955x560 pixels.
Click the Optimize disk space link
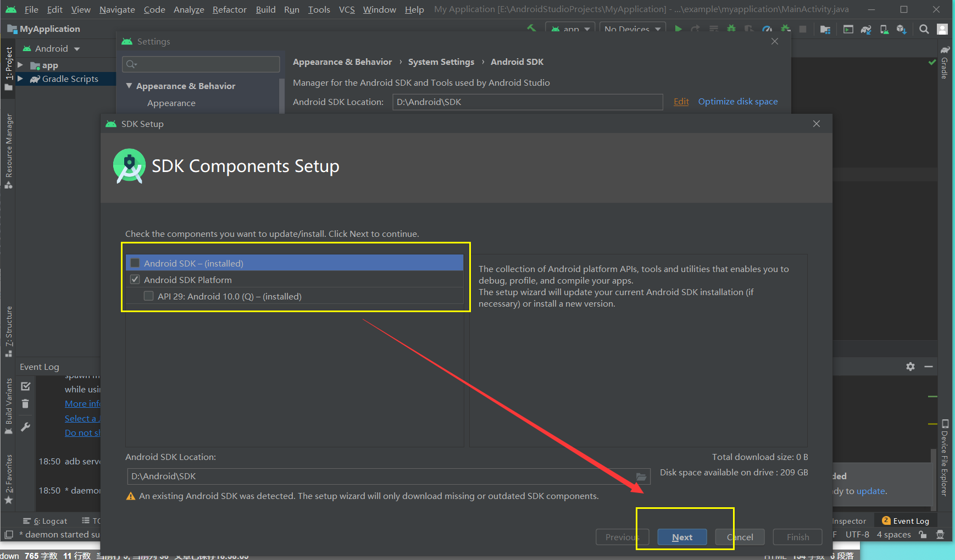pos(738,101)
